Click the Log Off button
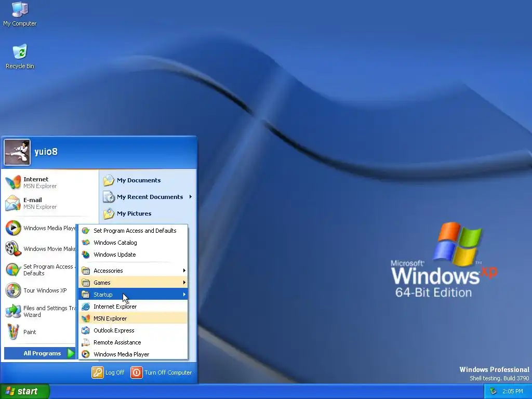 pyautogui.click(x=108, y=372)
